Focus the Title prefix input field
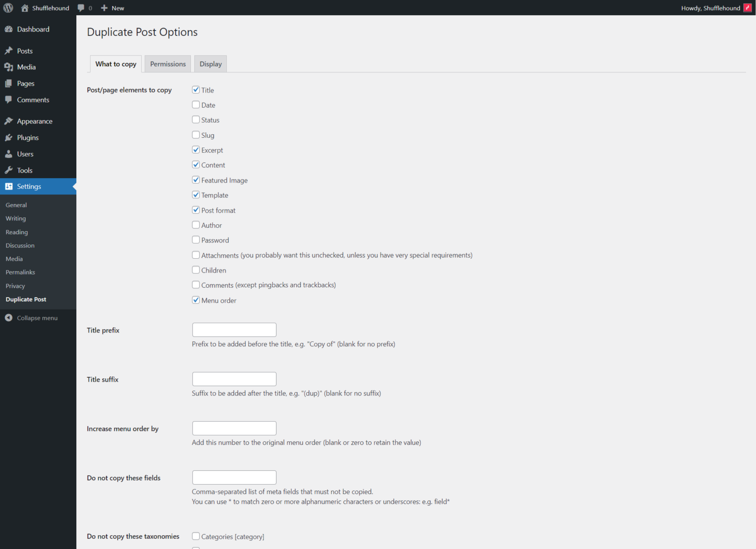 pos(234,330)
